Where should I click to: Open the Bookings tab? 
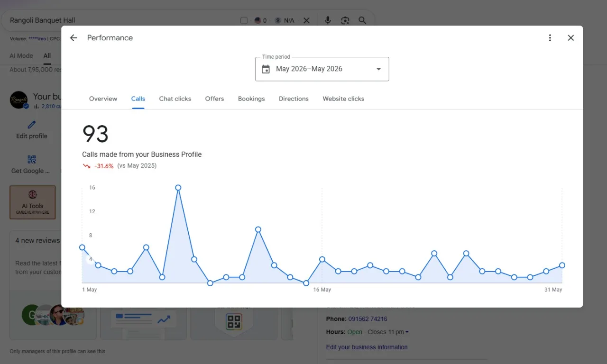pyautogui.click(x=251, y=99)
